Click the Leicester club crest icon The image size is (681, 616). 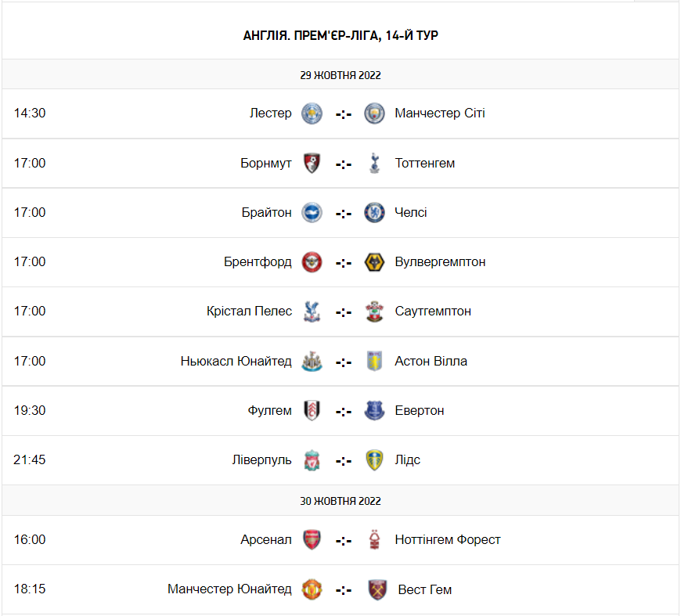[x=312, y=113]
